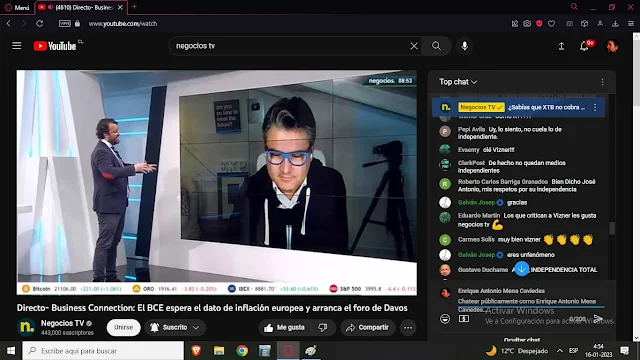Go back in the browser
The image size is (640, 360).
coord(9,24)
